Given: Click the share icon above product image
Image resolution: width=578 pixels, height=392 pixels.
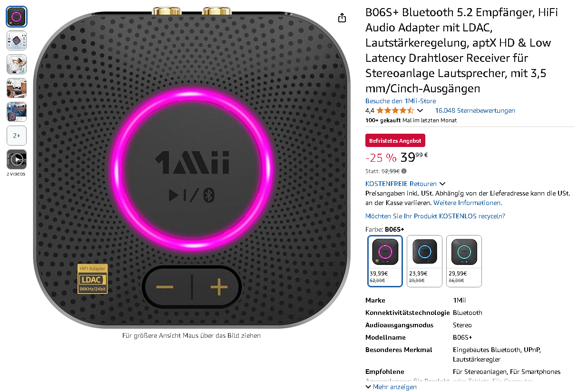Looking at the screenshot, I should click(342, 18).
